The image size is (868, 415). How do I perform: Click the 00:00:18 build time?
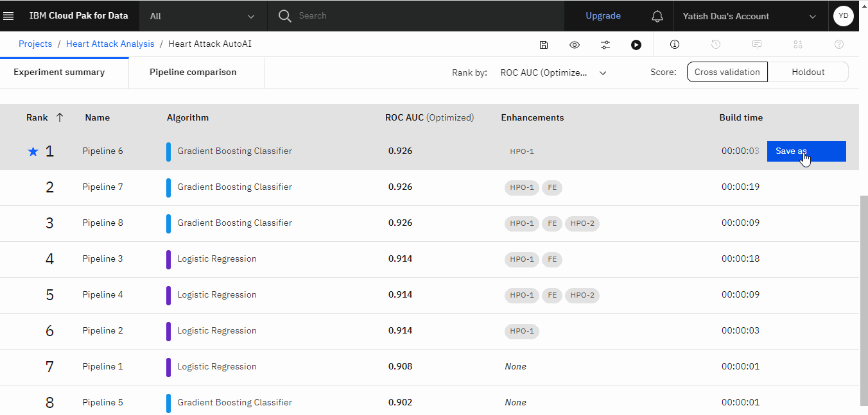click(x=740, y=259)
